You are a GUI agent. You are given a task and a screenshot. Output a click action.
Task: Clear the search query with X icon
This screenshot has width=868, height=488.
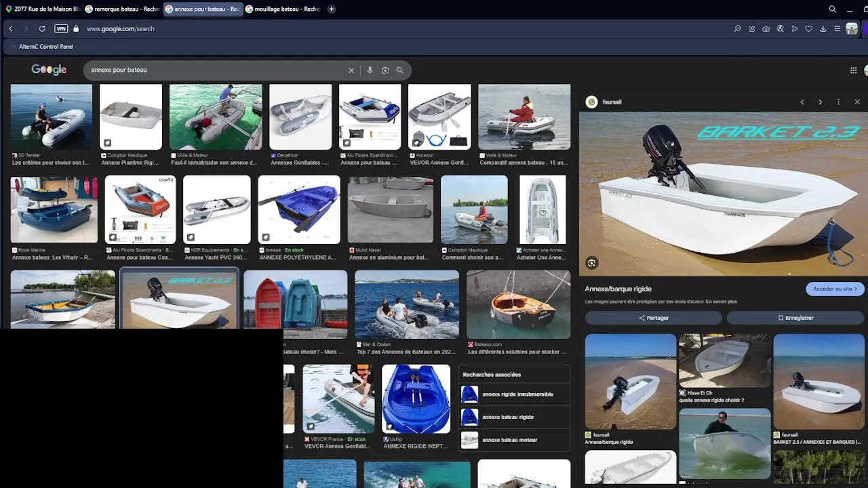351,70
